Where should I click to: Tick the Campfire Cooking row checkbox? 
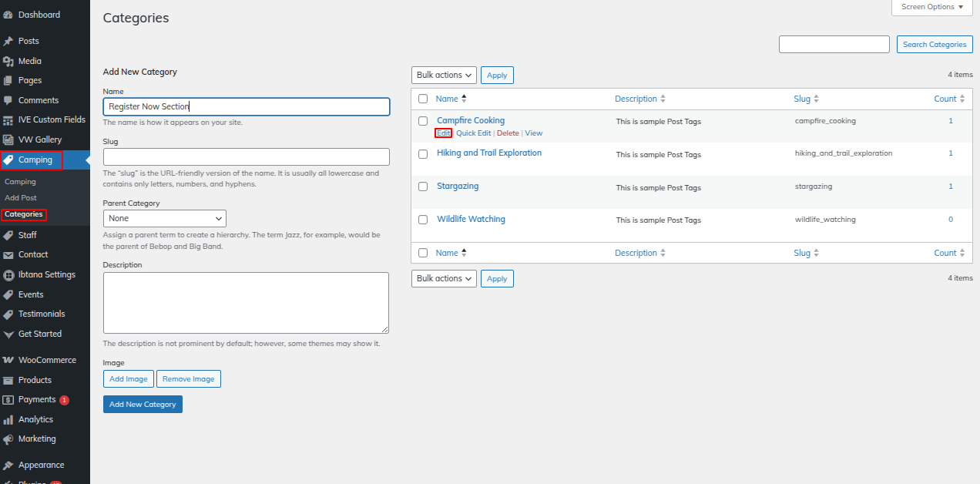tap(422, 121)
